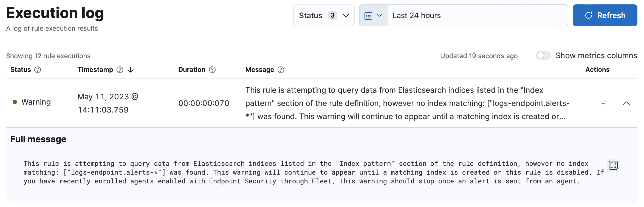This screenshot has width=644, height=207.
Task: Show help for the Status column
Action: pyautogui.click(x=38, y=69)
